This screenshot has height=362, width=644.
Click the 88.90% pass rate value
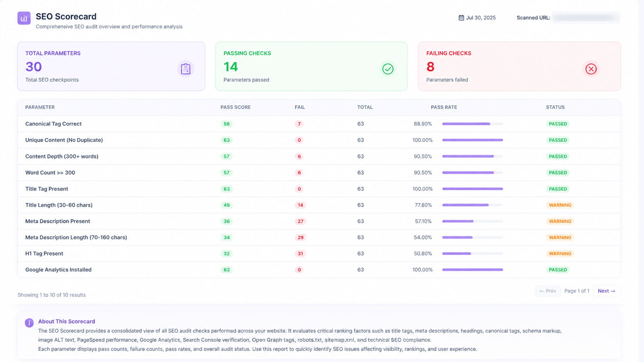pyautogui.click(x=423, y=124)
